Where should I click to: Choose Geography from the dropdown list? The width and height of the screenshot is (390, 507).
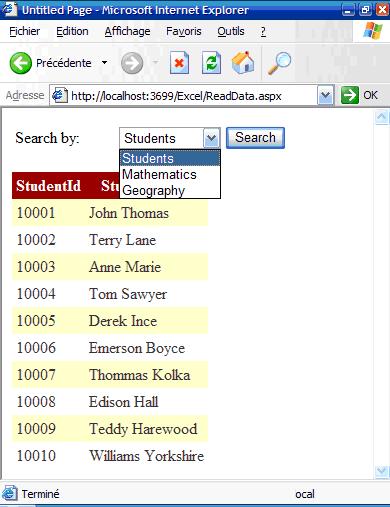point(170,190)
